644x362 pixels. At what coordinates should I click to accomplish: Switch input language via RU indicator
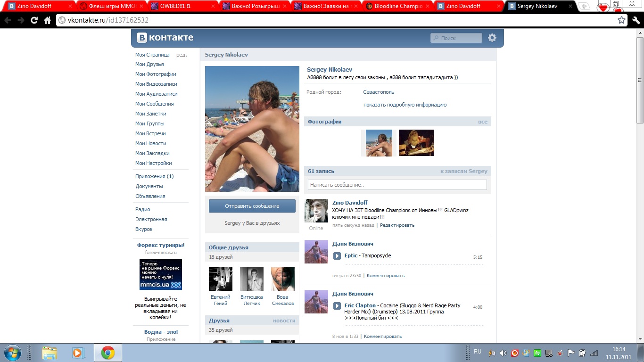(478, 352)
